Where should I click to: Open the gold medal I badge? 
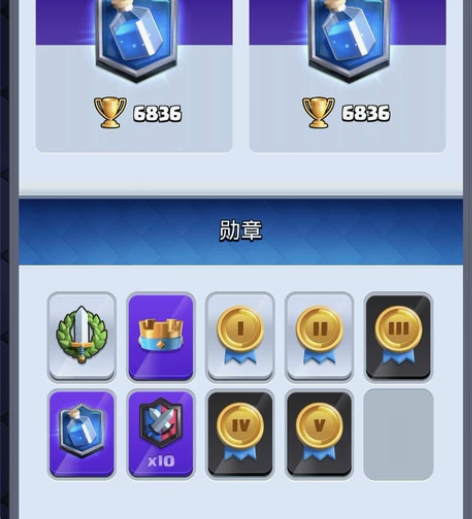(x=240, y=337)
